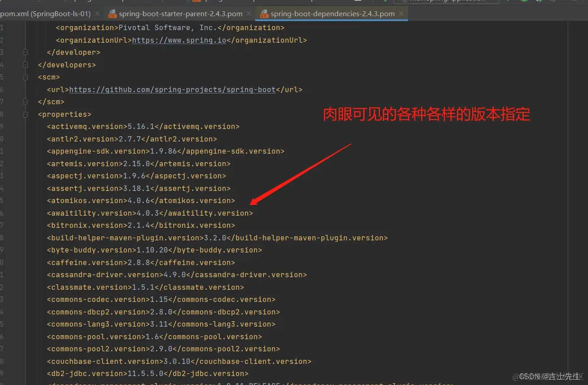This screenshot has width=588, height=385.
Task: Click the commons-dbcp2.version 2.8.0 line
Action: coord(163,312)
